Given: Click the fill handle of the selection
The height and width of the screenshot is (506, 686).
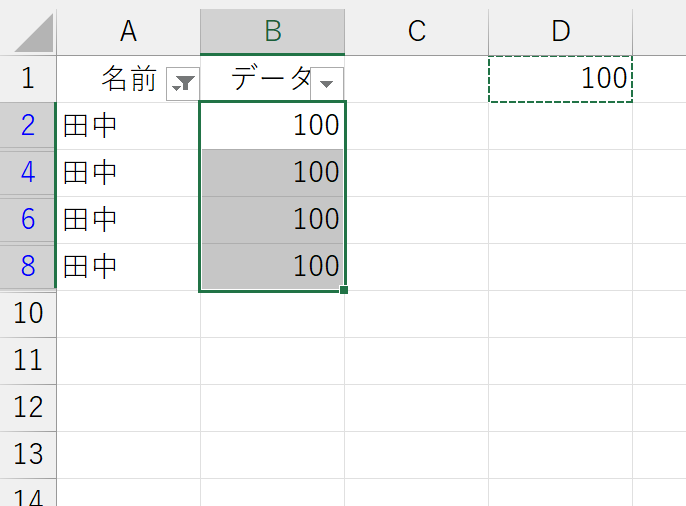Looking at the screenshot, I should click(x=344, y=290).
